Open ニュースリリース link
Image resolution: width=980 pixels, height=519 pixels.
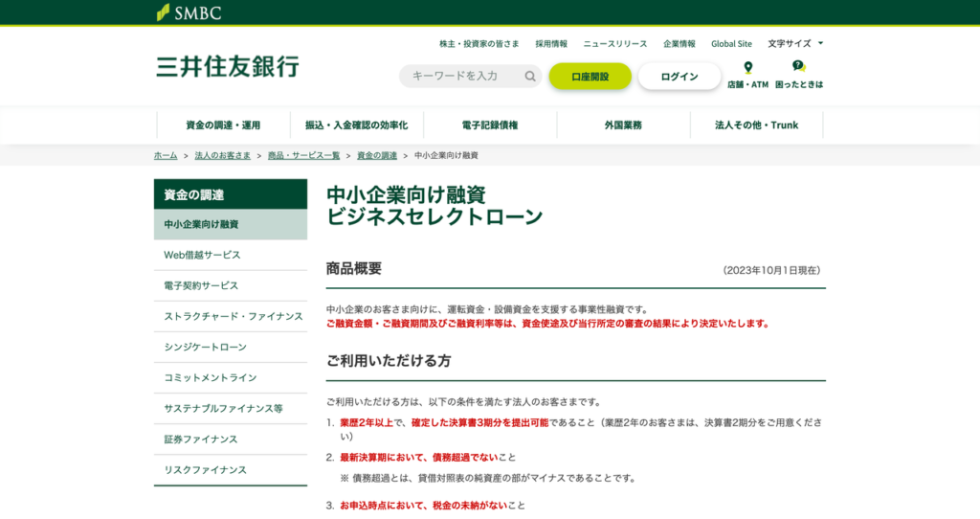615,44
